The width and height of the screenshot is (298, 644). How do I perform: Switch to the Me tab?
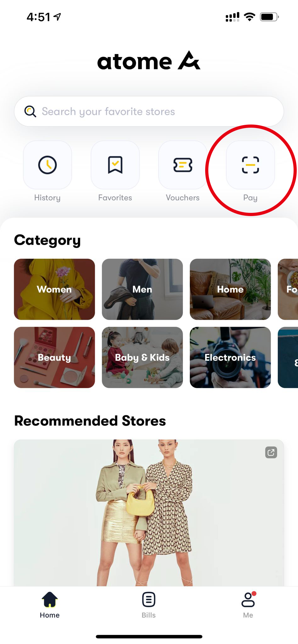[248, 605]
